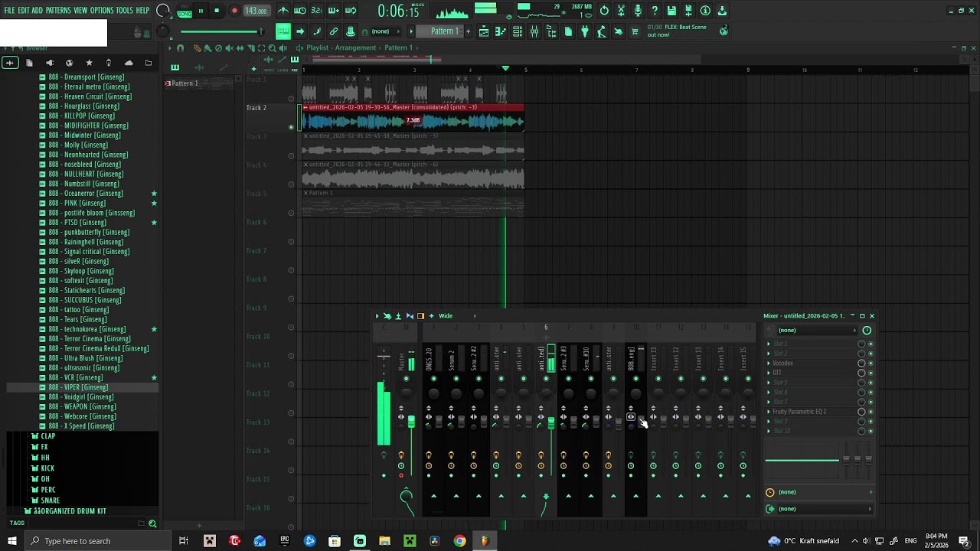
Task: Click the star next to 808 - VCR [Ginseng]
Action: click(154, 377)
